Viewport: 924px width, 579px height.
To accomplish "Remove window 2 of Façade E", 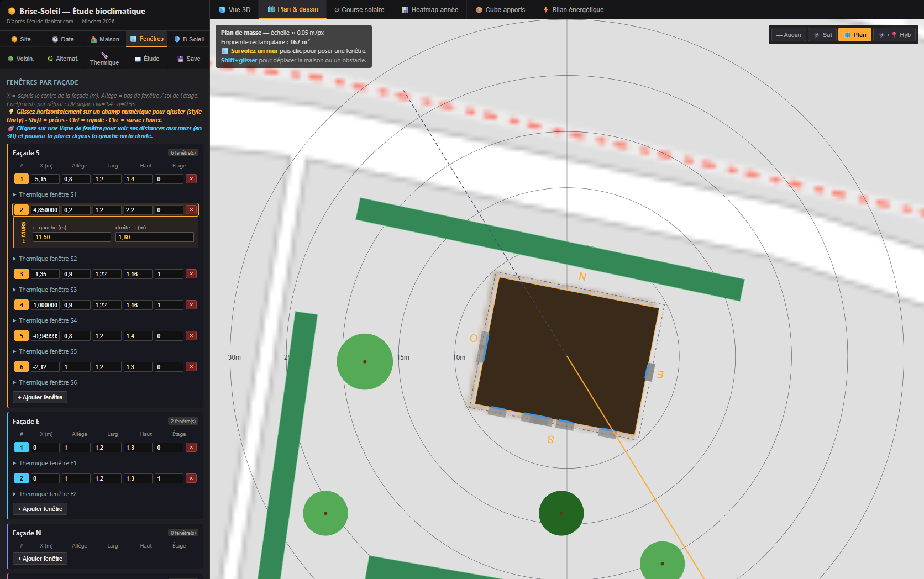I will click(x=191, y=478).
